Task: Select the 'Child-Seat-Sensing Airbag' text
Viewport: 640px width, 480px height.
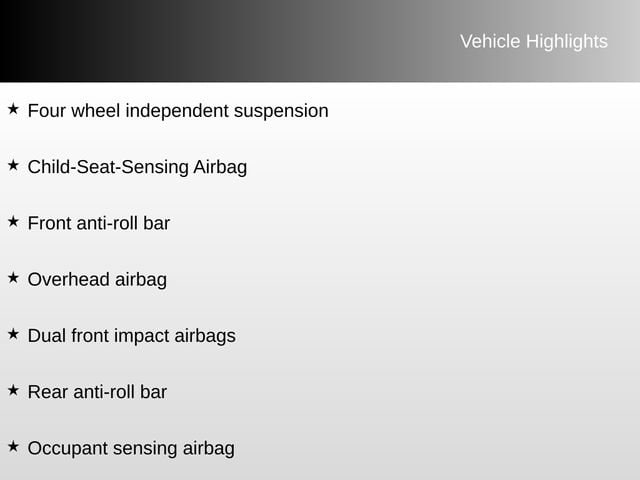Action: coord(137,167)
